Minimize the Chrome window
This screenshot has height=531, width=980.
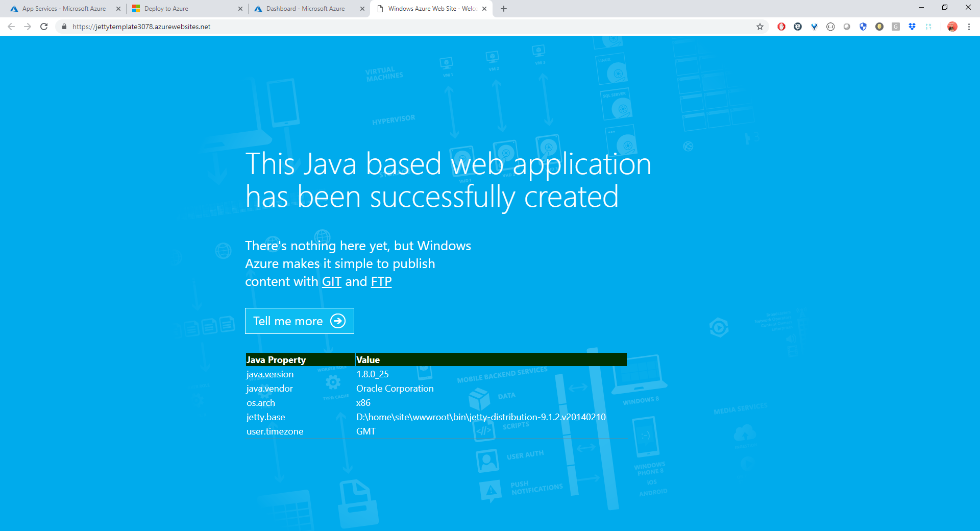point(921,8)
